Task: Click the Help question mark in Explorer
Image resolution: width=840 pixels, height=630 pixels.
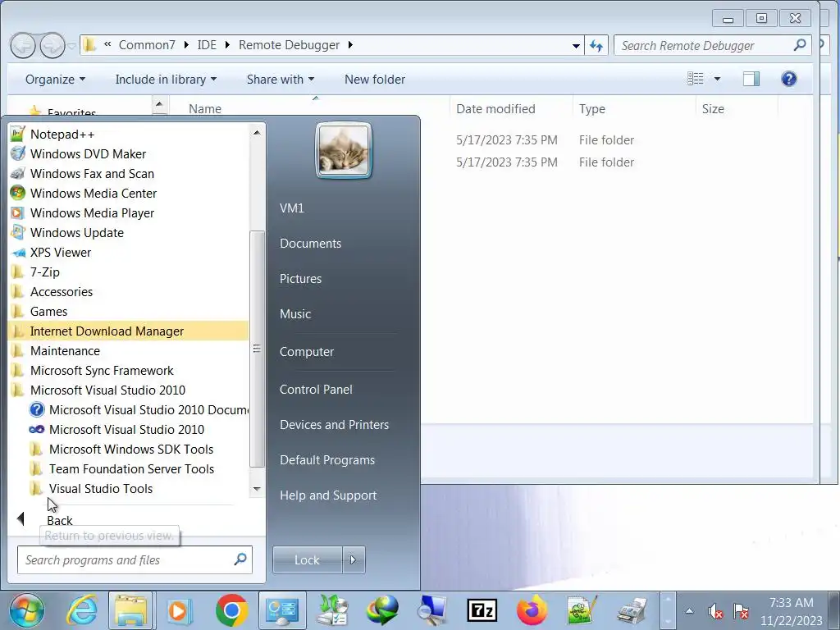Action: (x=788, y=80)
